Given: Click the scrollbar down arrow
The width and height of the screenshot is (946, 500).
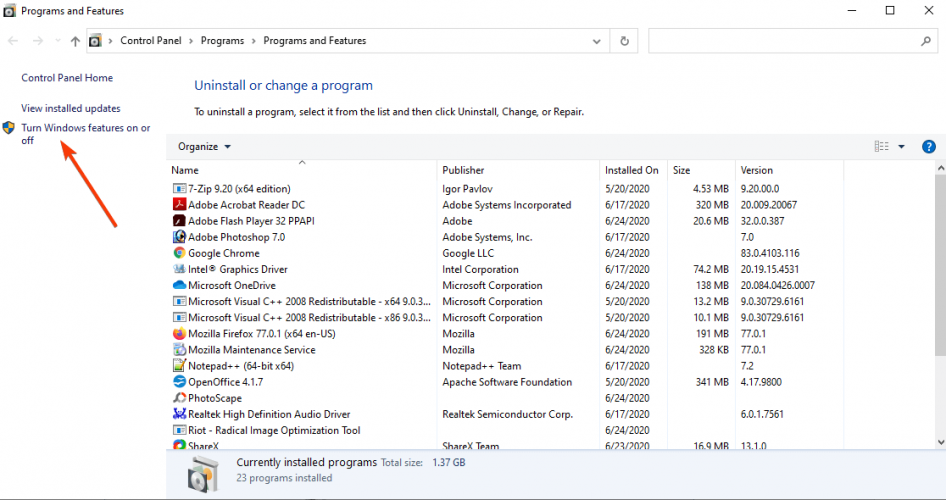Looking at the screenshot, I should (941, 442).
